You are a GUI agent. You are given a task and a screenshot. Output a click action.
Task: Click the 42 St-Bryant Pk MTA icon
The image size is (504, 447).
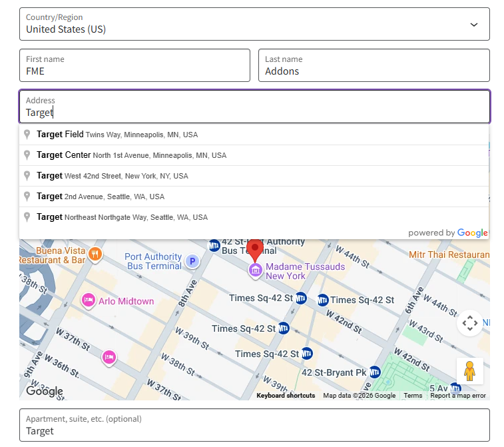(375, 372)
